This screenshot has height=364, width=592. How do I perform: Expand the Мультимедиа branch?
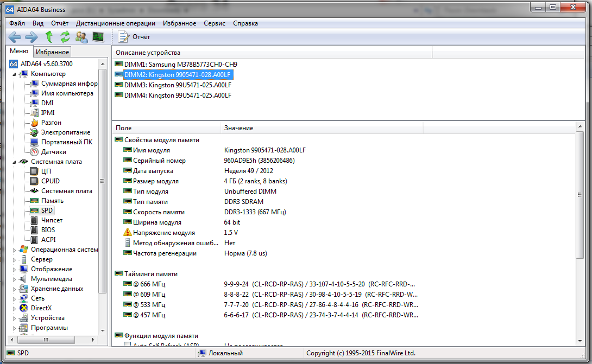[14, 279]
